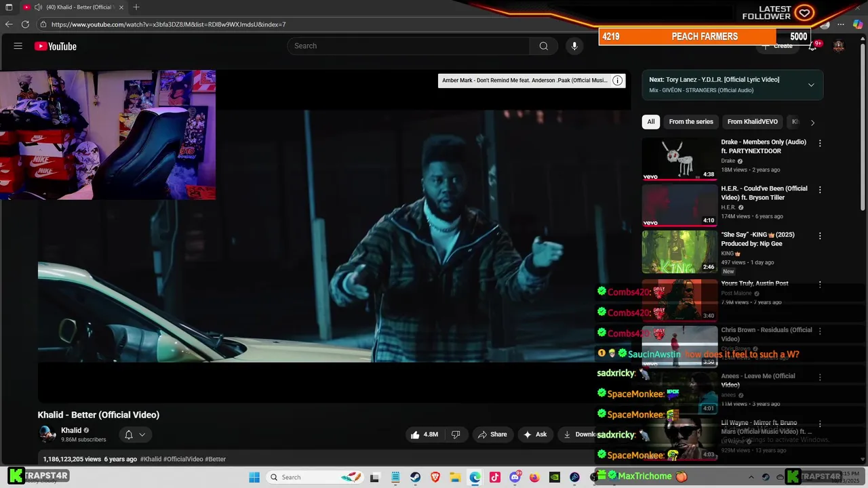Click the browser address bar URL

tap(168, 24)
